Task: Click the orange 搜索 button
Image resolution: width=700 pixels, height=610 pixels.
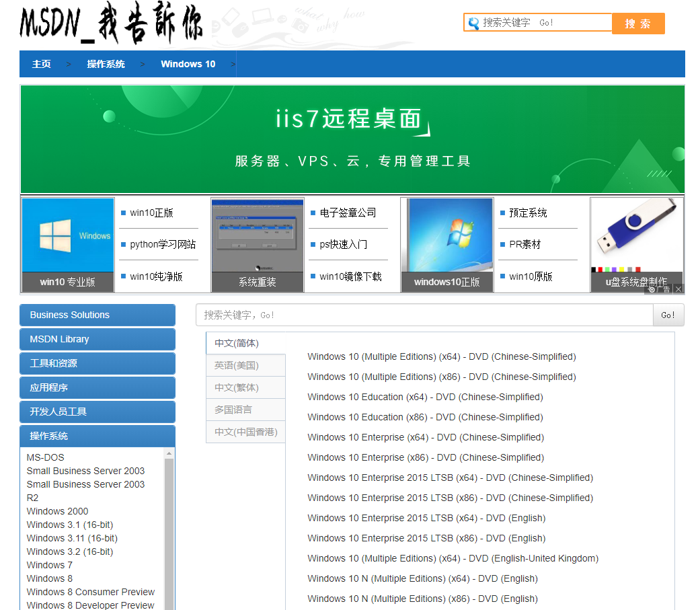Action: (x=638, y=24)
